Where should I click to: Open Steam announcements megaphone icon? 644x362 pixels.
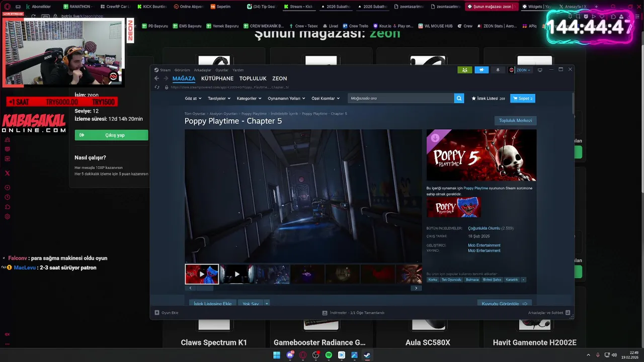481,70
